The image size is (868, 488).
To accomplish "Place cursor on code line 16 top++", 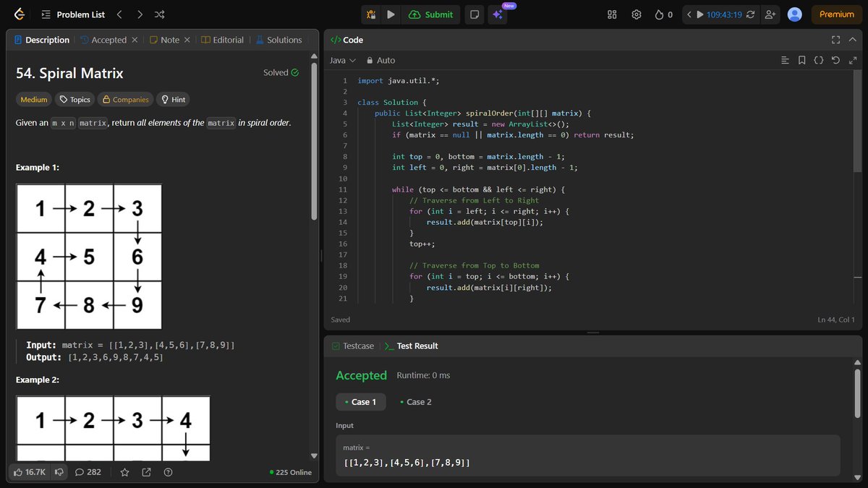I will [x=422, y=244].
